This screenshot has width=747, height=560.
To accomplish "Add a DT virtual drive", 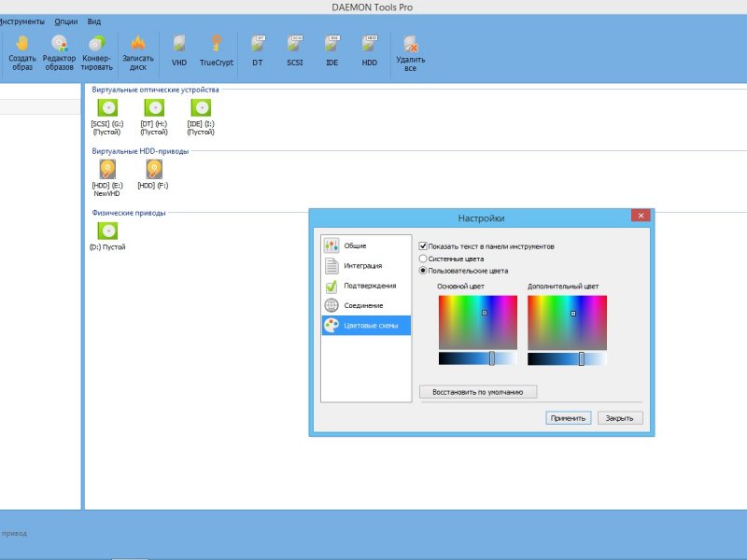I will pos(258,50).
